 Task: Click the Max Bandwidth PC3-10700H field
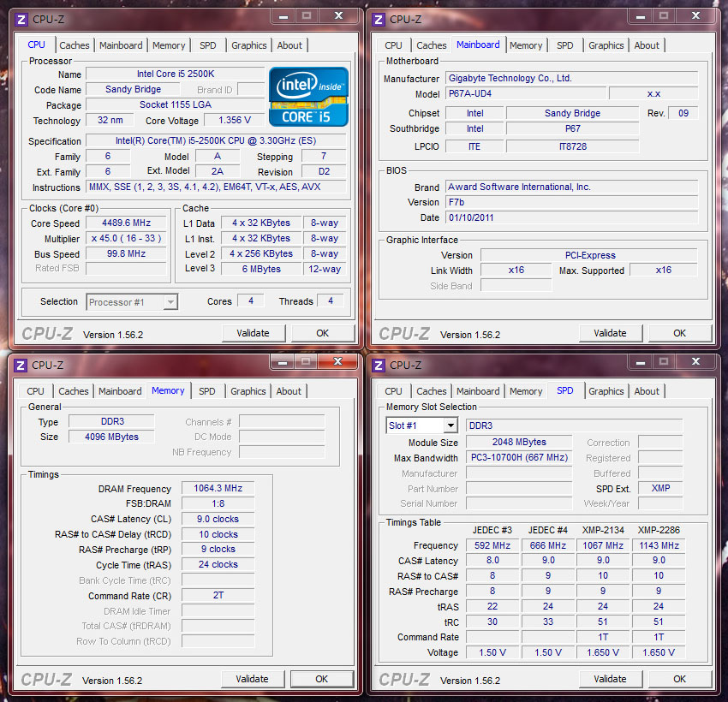(x=519, y=457)
